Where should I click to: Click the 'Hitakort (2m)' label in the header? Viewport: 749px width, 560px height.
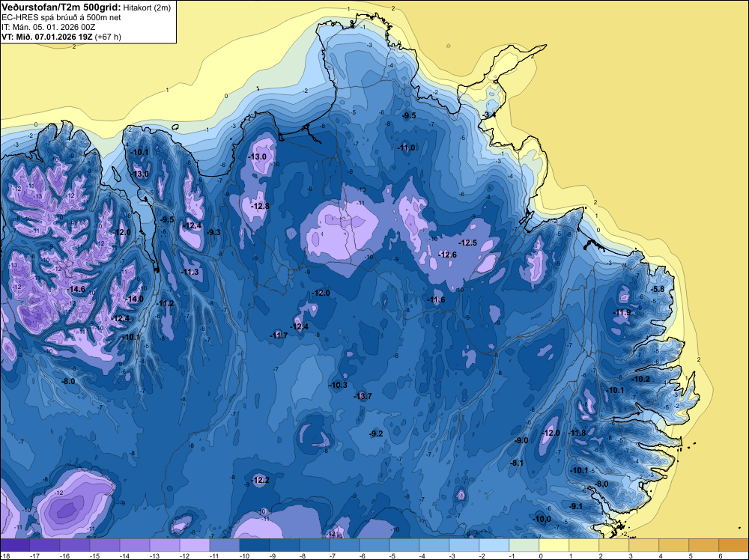[147, 7]
